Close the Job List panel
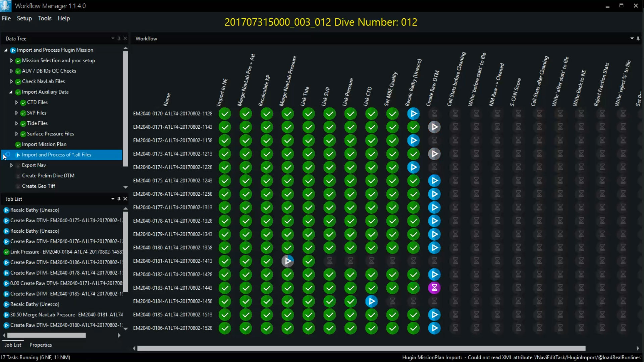The height and width of the screenshot is (362, 644). click(x=125, y=199)
